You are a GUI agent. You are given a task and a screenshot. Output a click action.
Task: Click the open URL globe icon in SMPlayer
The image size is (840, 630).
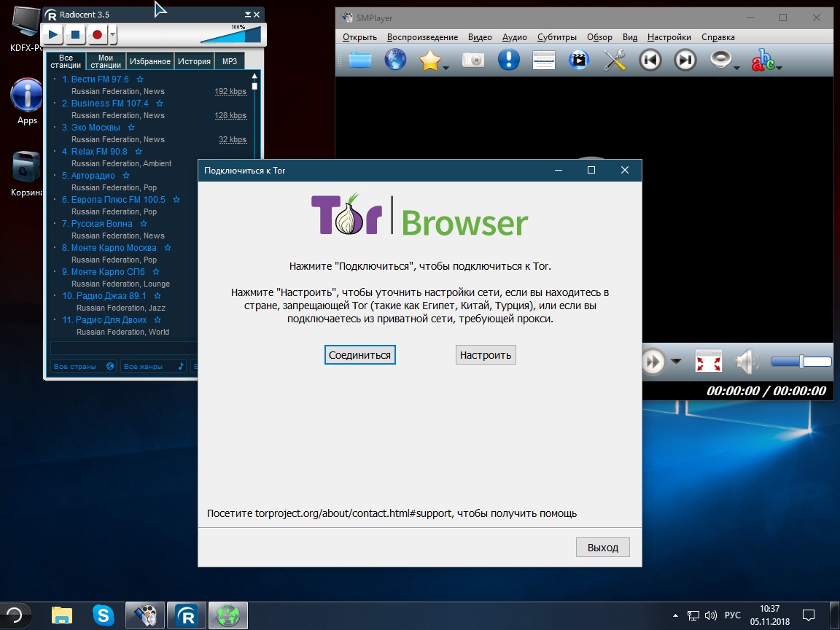[x=395, y=60]
